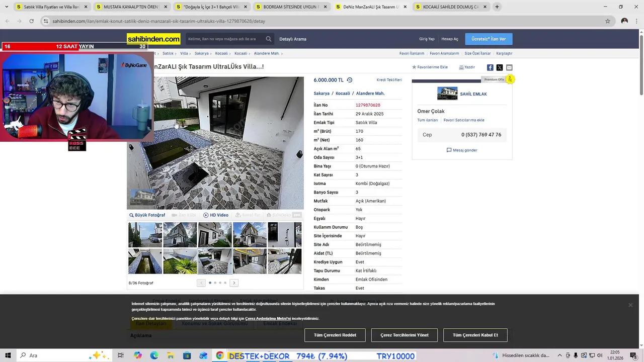Click the search magnifier icon
The image size is (644, 362).
(x=269, y=39)
